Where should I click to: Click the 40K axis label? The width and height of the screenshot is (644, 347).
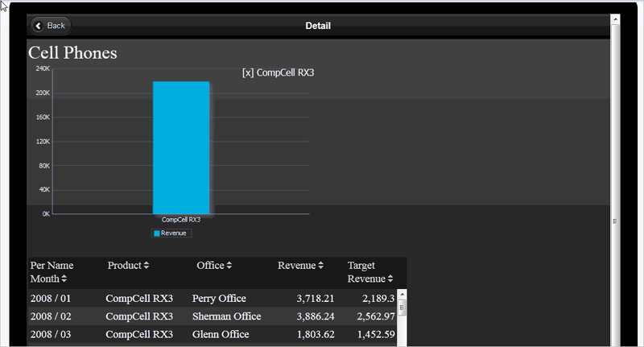[x=44, y=190]
